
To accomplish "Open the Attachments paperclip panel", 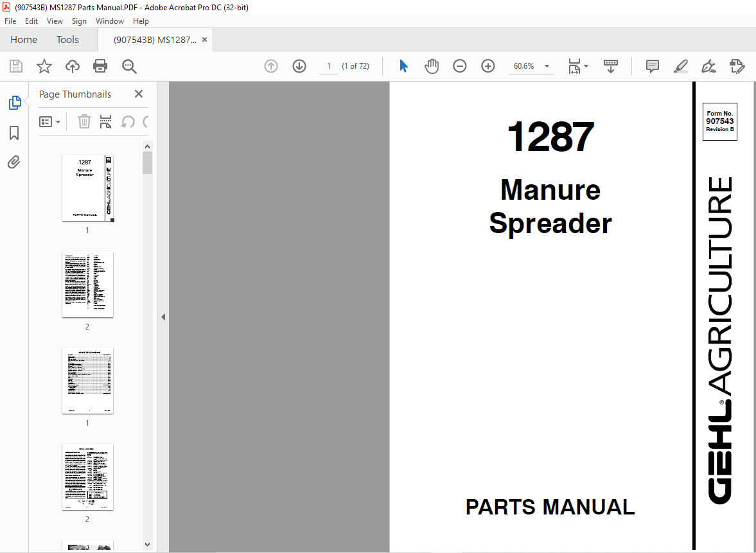I will click(14, 162).
